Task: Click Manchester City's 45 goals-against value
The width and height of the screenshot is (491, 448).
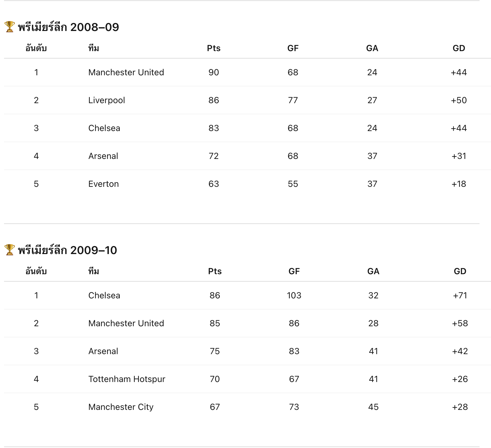Action: click(373, 407)
